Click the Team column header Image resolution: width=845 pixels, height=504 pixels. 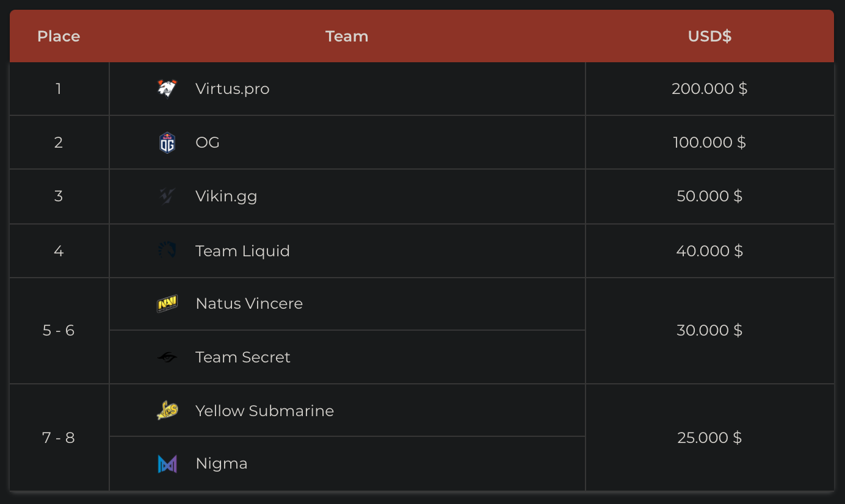point(347,36)
